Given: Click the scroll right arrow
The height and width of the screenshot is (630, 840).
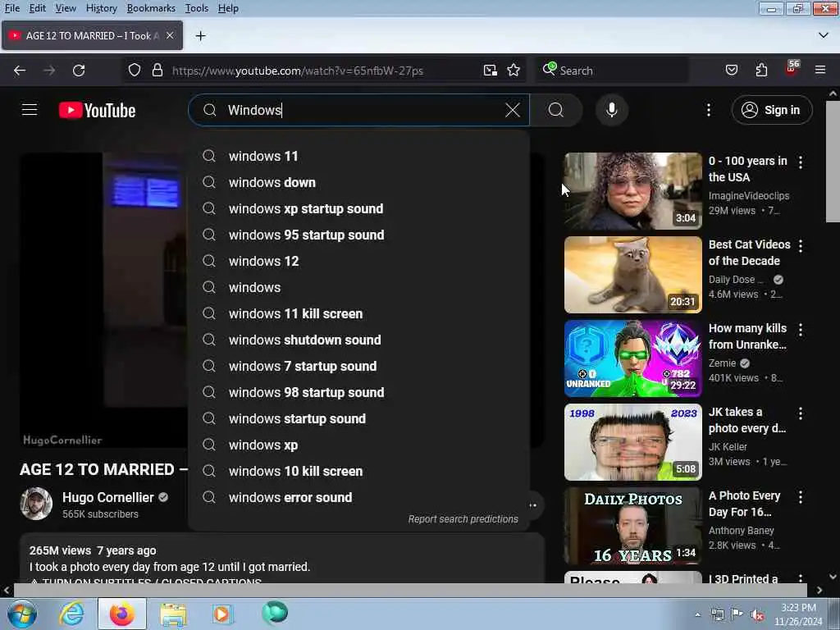Looking at the screenshot, I should (x=819, y=591).
